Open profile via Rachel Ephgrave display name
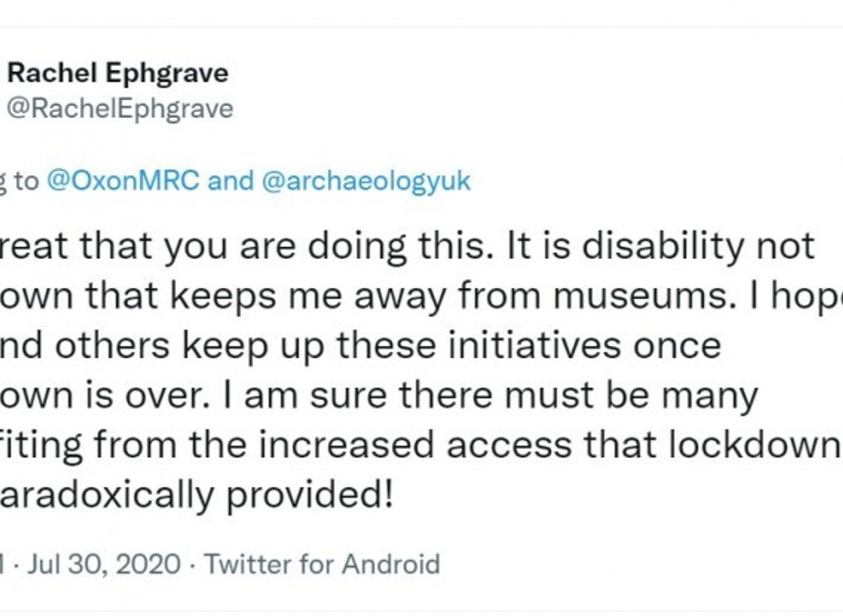The image size is (843, 616). point(117,73)
